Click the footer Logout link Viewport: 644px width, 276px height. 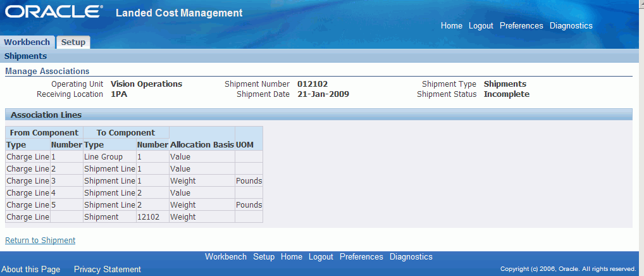click(x=321, y=257)
